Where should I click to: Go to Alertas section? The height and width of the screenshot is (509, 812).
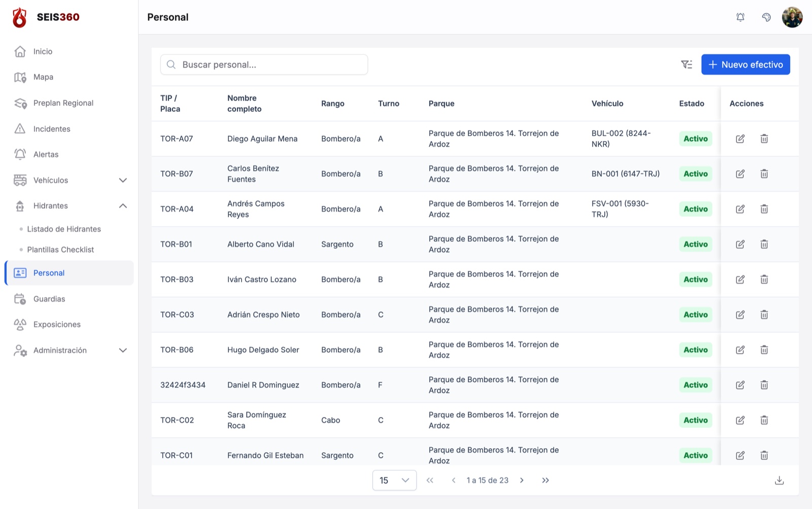[69, 154]
